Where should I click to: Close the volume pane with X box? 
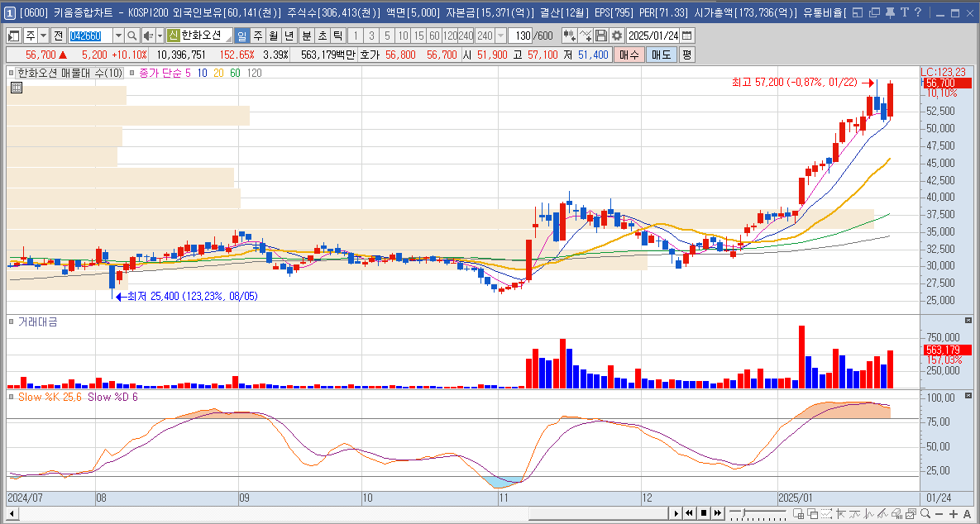pos(968,321)
